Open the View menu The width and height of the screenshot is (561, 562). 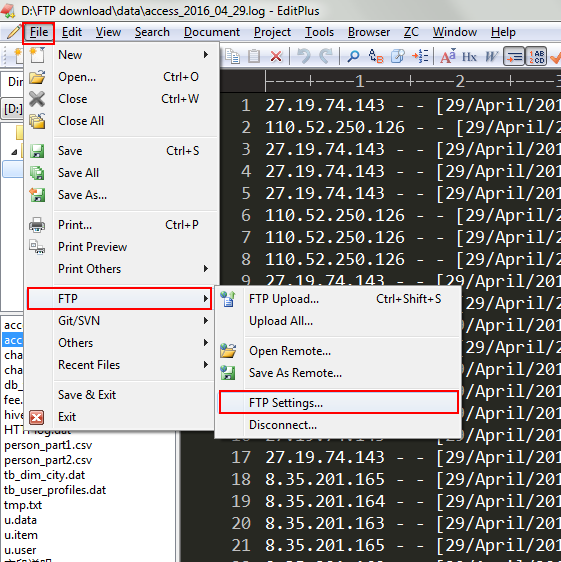pyautogui.click(x=108, y=33)
